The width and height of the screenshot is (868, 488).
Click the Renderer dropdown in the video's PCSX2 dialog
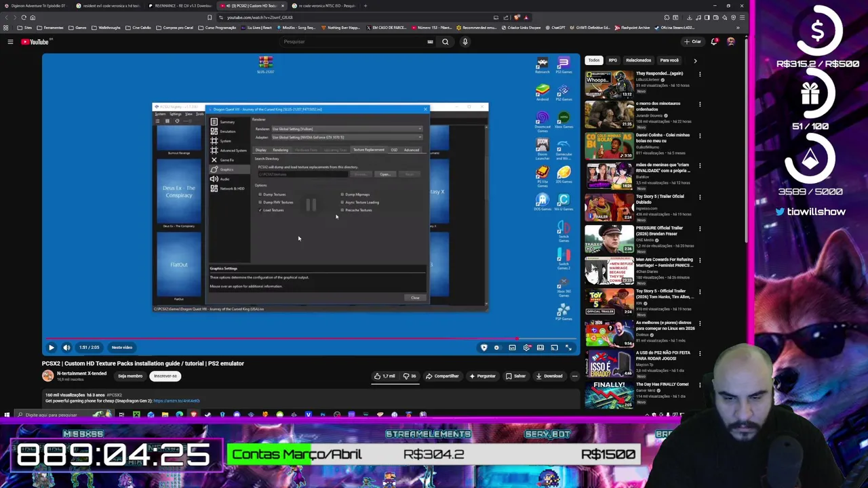(x=347, y=129)
